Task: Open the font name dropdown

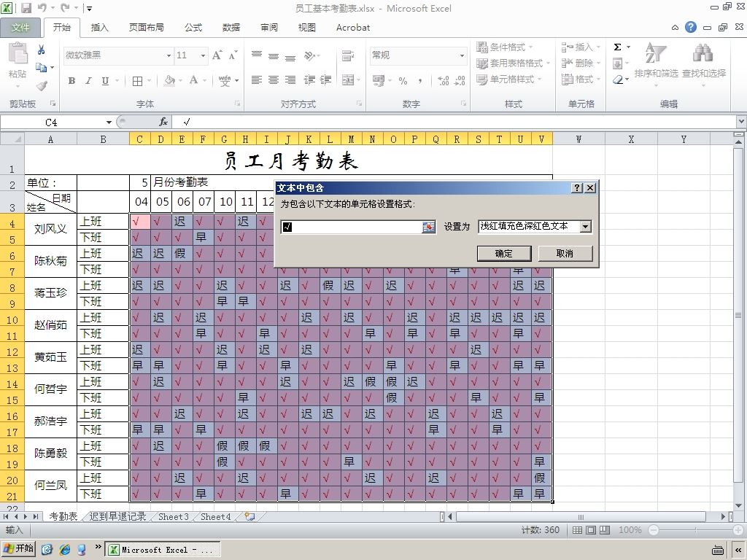Action: point(169,55)
